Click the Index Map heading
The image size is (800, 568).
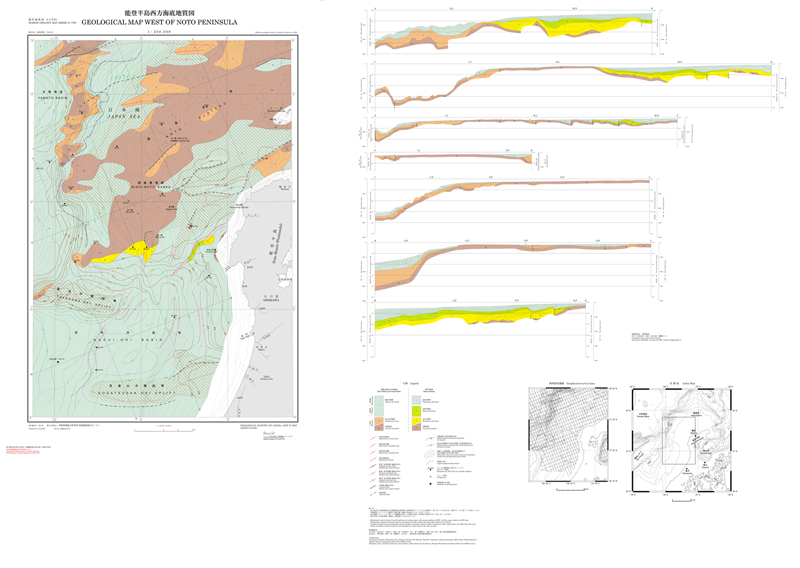[681, 383]
